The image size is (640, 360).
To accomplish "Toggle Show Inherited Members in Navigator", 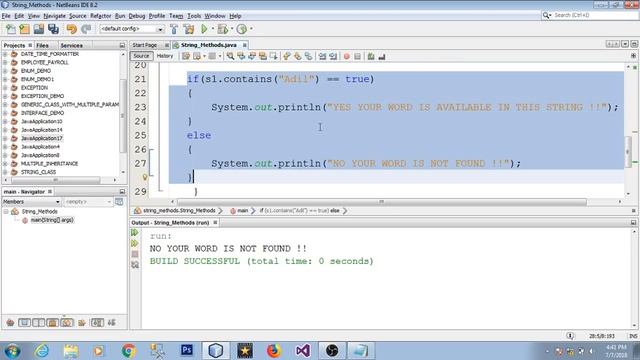I will pyautogui.click(x=11, y=322).
